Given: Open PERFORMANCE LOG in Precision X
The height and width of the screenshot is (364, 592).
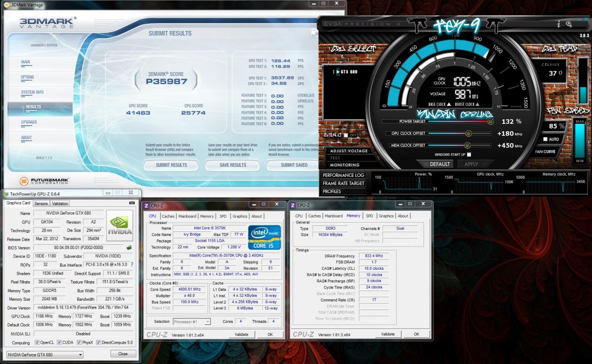Looking at the screenshot, I should click(x=343, y=175).
